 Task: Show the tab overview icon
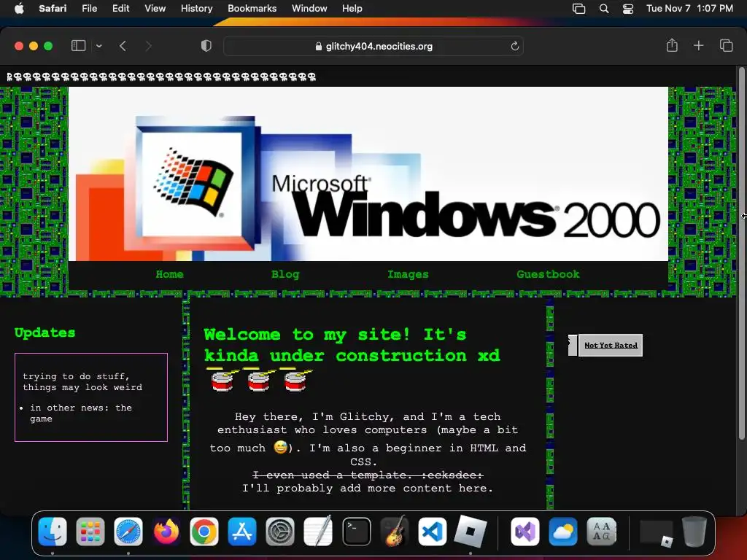726,45
